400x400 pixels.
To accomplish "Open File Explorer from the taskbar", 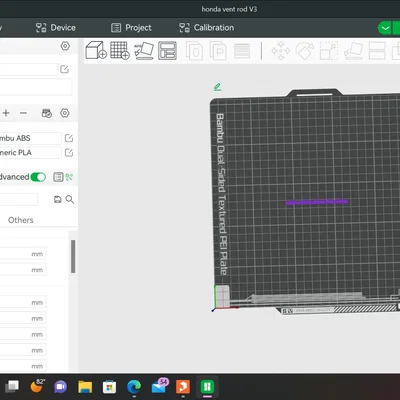I will (x=85, y=387).
